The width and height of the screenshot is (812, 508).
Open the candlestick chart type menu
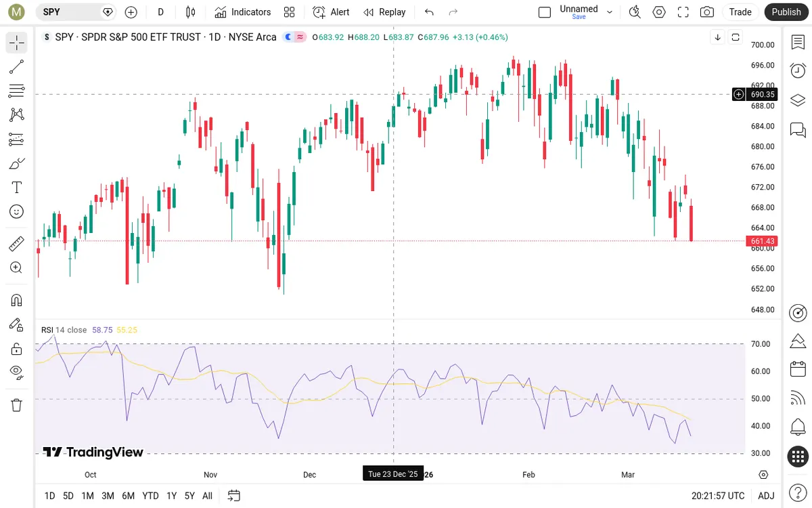191,12
